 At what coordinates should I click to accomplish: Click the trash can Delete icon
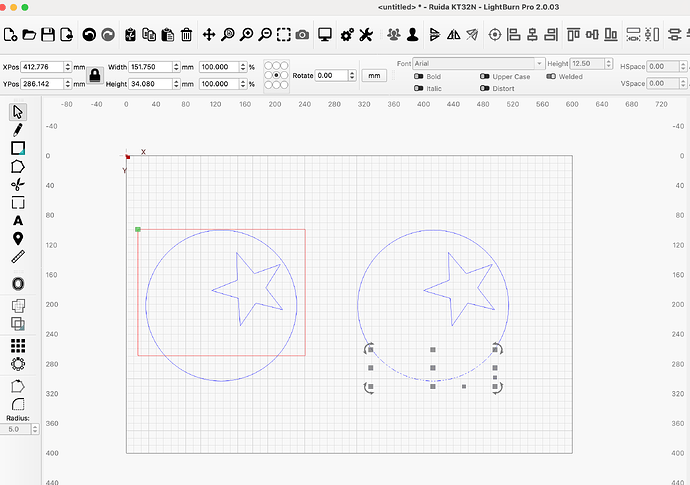pyautogui.click(x=186, y=35)
